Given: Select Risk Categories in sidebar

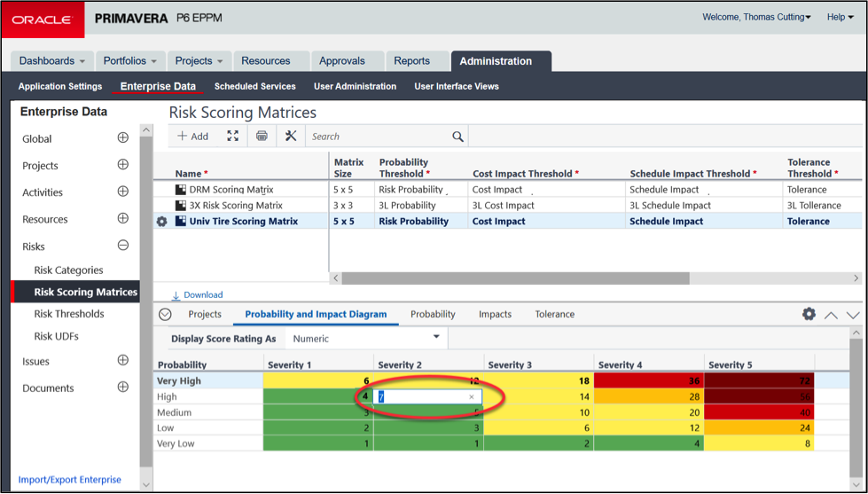Looking at the screenshot, I should coord(68,271).
